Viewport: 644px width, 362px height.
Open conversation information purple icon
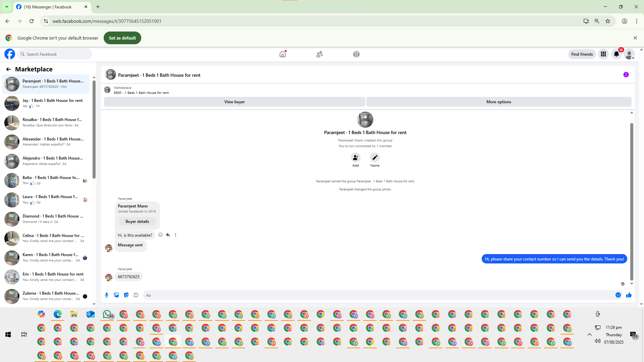tap(626, 75)
